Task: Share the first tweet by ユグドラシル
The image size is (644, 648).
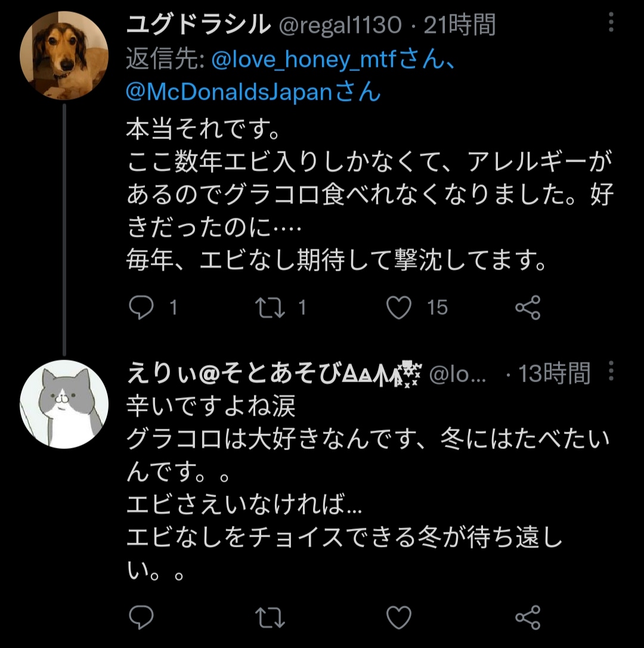Action: [528, 308]
